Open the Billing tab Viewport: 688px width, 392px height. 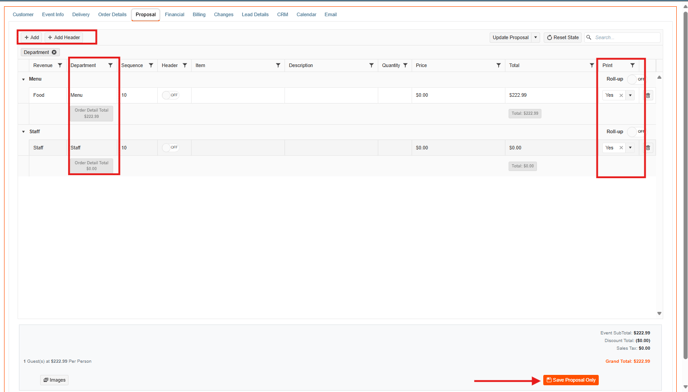(x=199, y=14)
